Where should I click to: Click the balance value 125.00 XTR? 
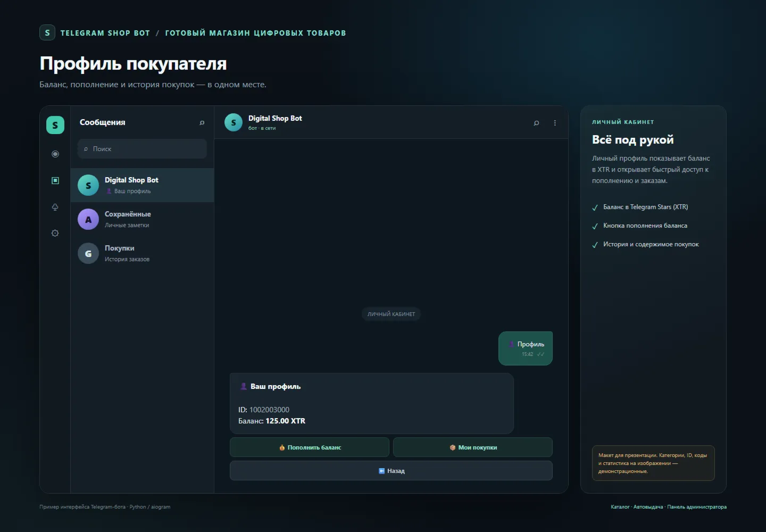click(x=286, y=421)
